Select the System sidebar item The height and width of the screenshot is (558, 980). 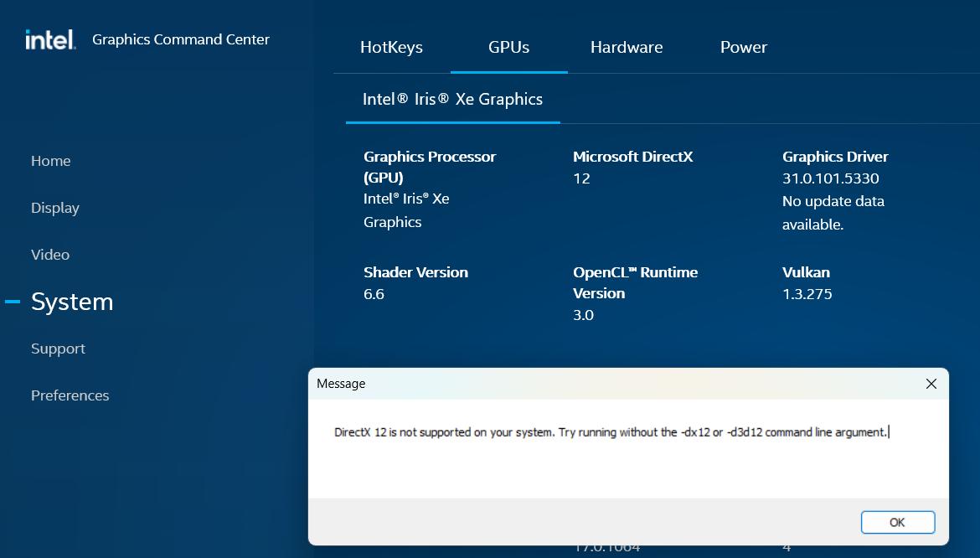pyautogui.click(x=72, y=301)
